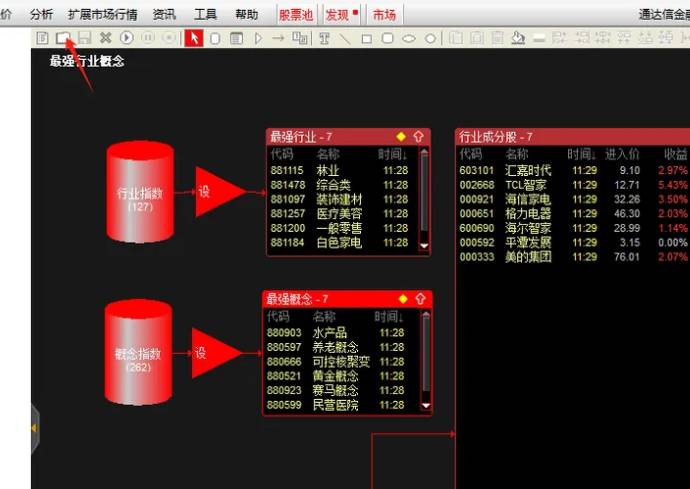Open the 资讯 menu
The width and height of the screenshot is (690, 489).
(x=164, y=15)
